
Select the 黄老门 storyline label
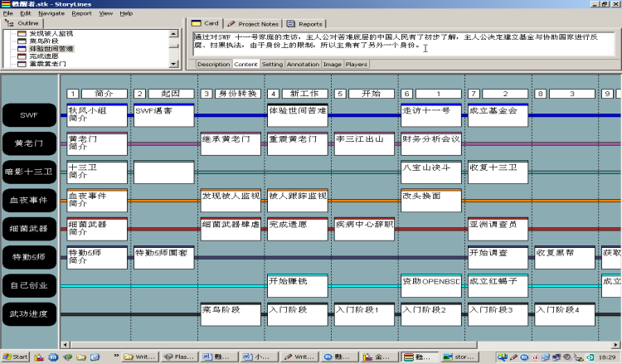pos(30,143)
